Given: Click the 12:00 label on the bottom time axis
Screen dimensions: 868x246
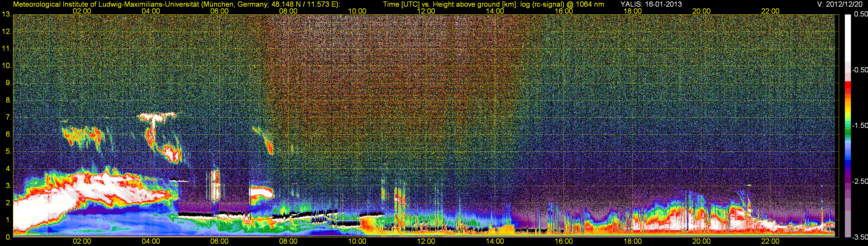Looking at the screenshot, I should pos(426,242).
